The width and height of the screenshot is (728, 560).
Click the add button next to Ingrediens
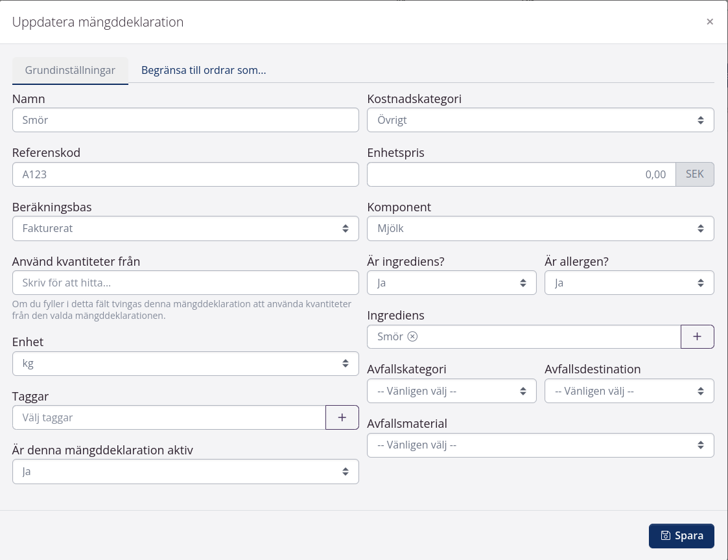[697, 336]
